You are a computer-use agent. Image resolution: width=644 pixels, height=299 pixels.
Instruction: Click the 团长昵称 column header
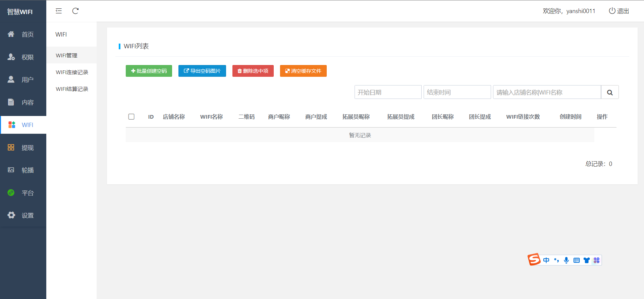point(443,117)
